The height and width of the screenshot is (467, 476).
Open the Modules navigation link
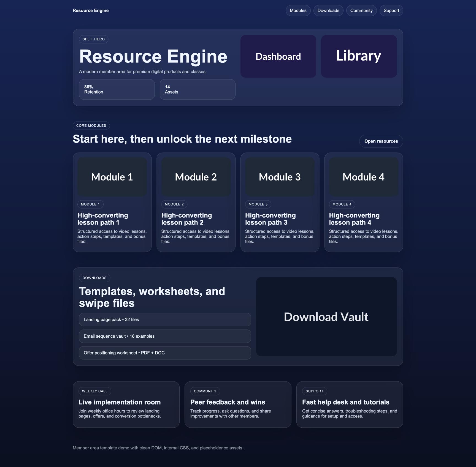(x=298, y=10)
